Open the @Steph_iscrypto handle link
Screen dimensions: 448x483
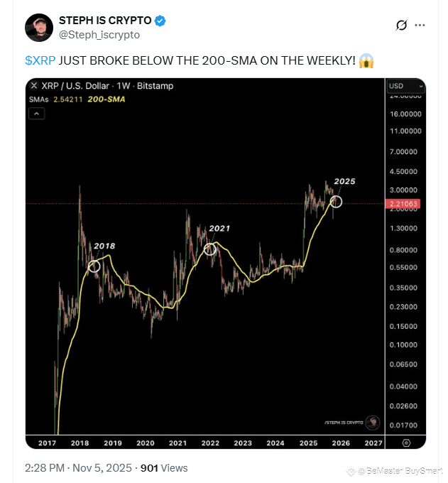[99, 35]
